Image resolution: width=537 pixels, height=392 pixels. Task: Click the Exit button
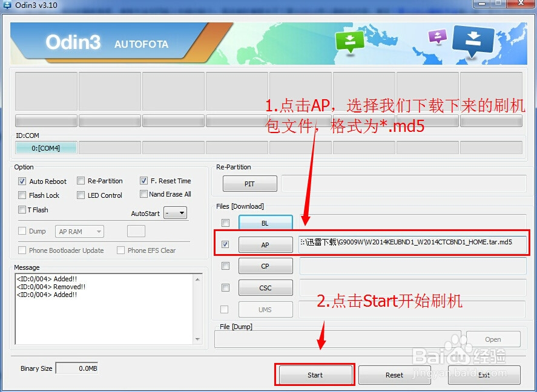[x=484, y=375]
